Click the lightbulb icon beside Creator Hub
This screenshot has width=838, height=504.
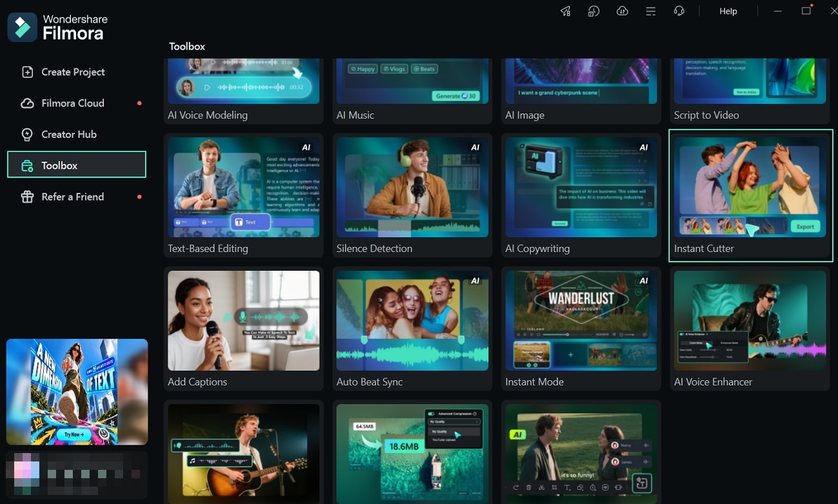pos(27,134)
